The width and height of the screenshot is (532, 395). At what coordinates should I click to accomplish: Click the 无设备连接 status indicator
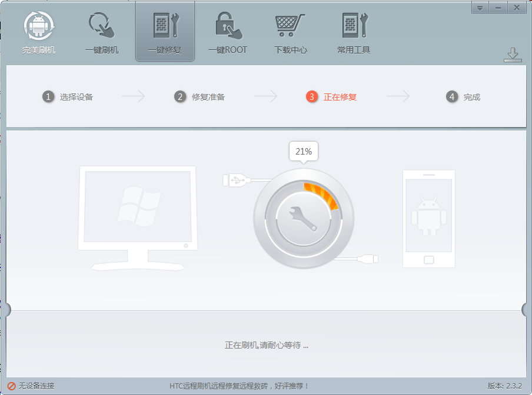click(x=31, y=386)
